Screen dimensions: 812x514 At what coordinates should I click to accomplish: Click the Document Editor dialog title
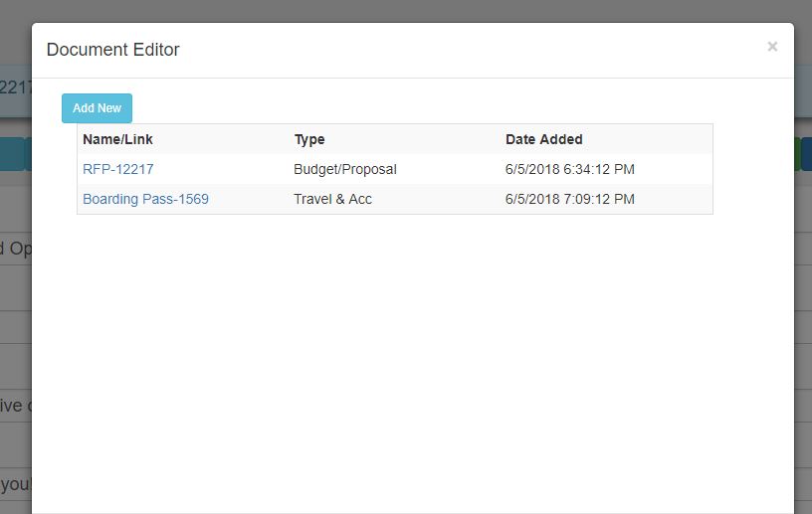[112, 50]
